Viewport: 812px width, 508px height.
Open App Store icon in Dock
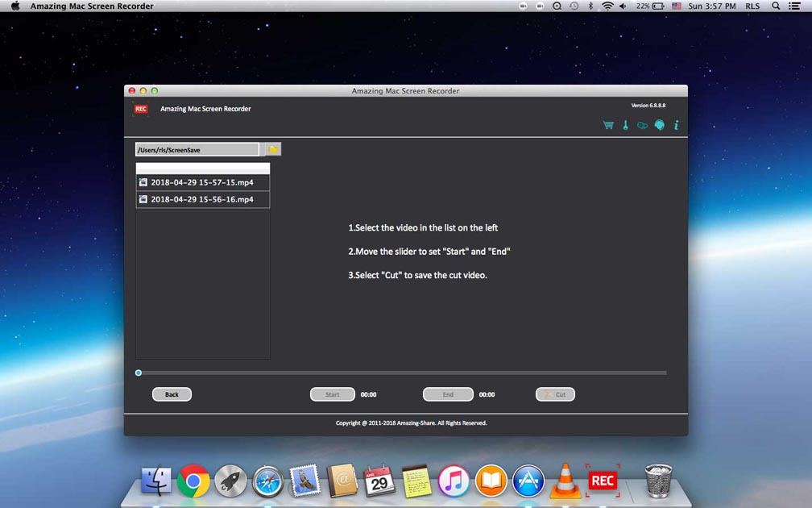[528, 481]
